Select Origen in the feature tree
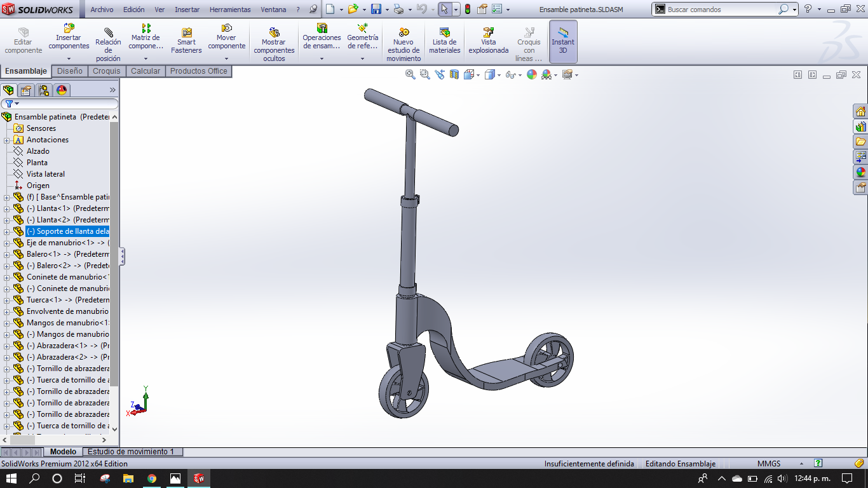The image size is (868, 488). [37, 186]
